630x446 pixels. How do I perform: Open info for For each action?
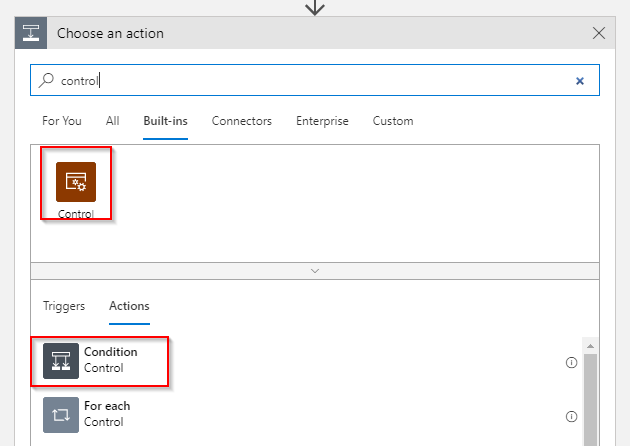(x=571, y=416)
